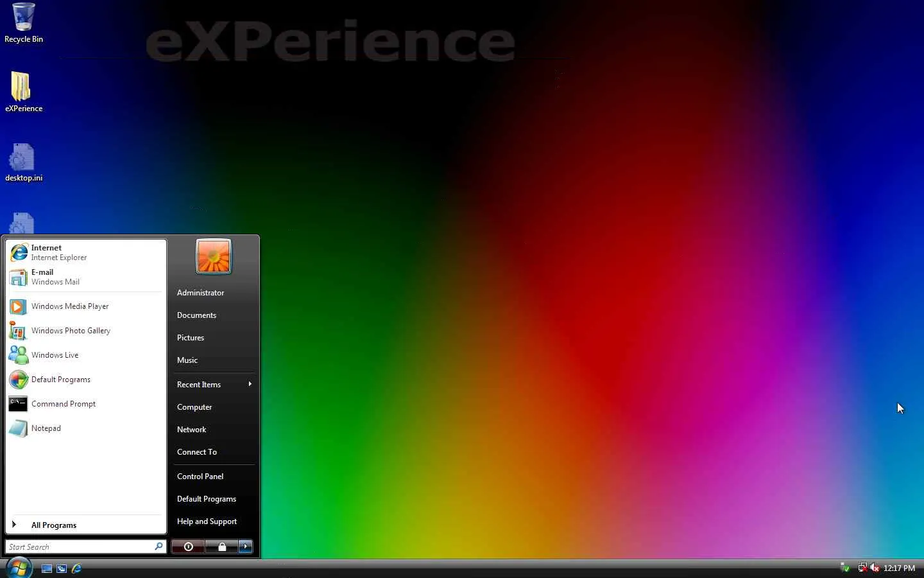This screenshot has width=924, height=578.
Task: Select the eXPerience folder on the desktop
Action: pyautogui.click(x=24, y=92)
